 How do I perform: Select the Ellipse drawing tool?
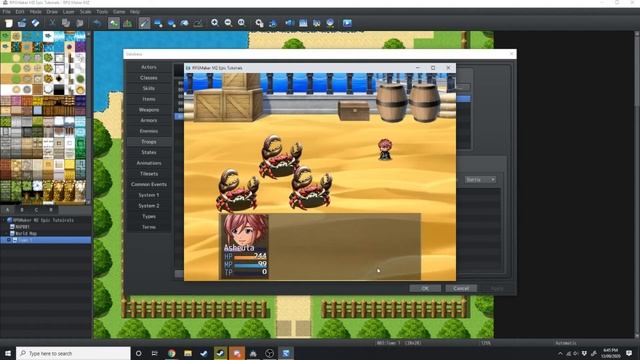click(171, 23)
